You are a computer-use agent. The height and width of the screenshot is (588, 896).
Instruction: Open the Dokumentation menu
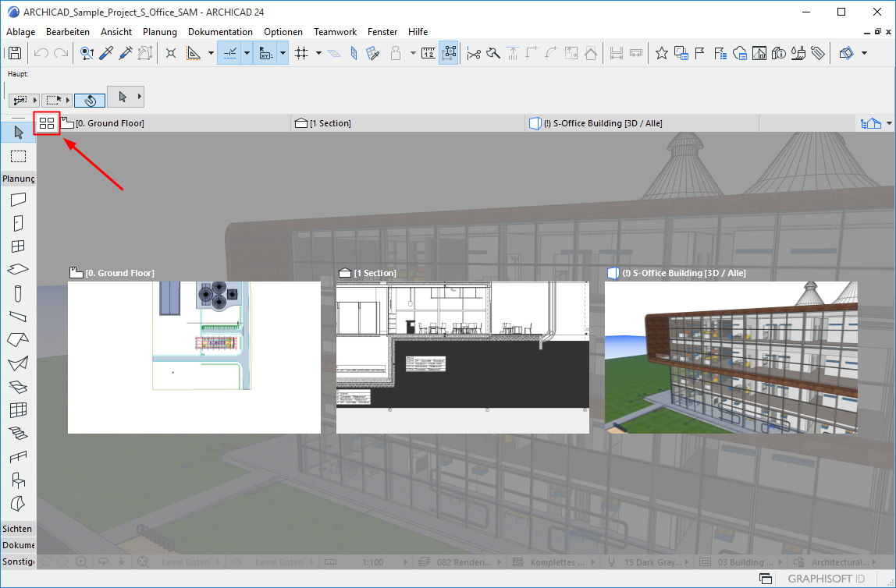point(220,32)
